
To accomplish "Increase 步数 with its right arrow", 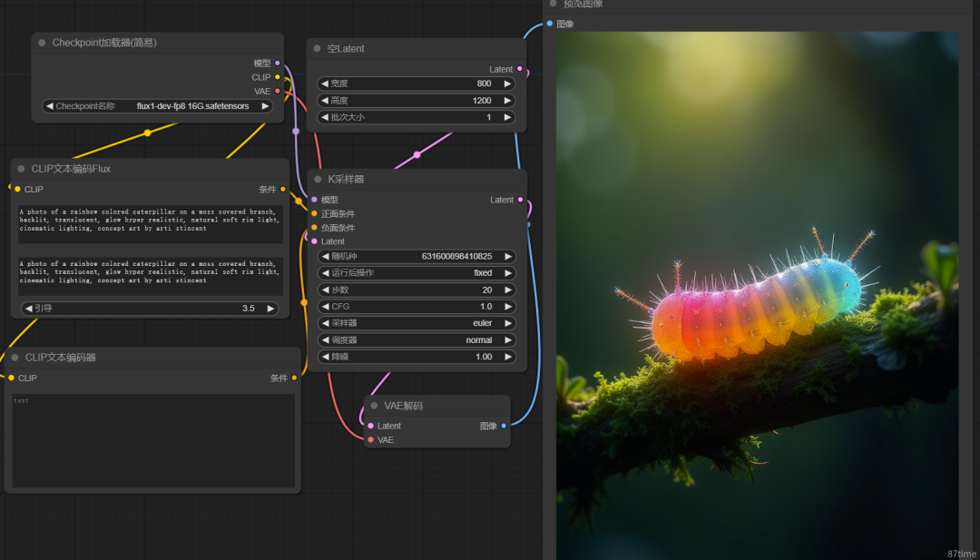I will point(508,290).
